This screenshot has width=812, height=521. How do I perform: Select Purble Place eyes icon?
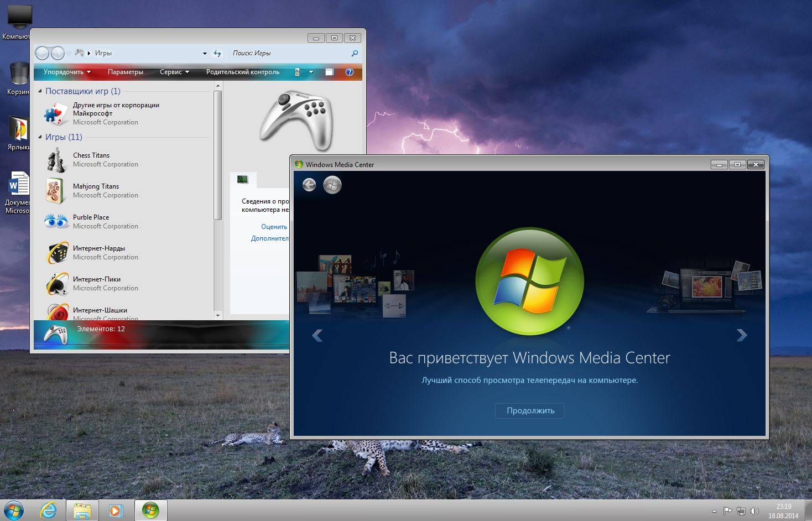coord(56,222)
